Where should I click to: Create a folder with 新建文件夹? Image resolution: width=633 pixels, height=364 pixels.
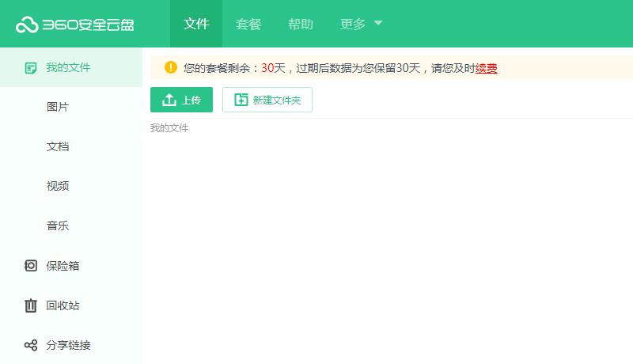267,100
